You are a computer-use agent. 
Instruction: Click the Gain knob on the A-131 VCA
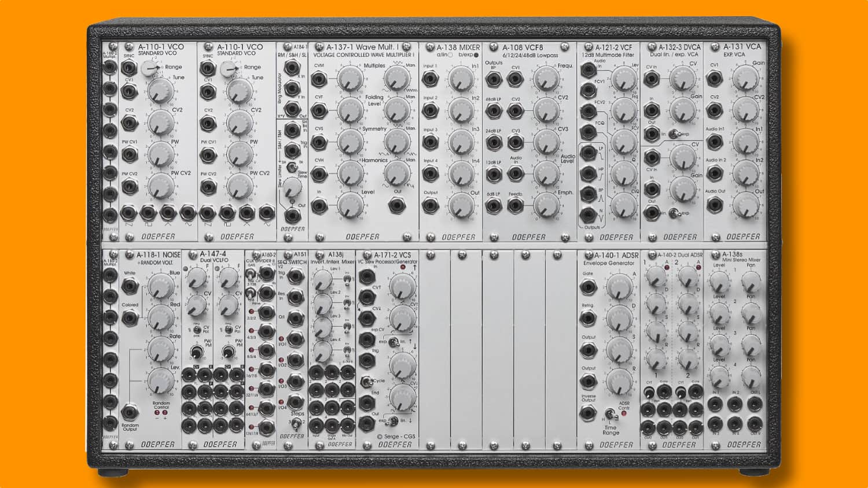point(746,77)
